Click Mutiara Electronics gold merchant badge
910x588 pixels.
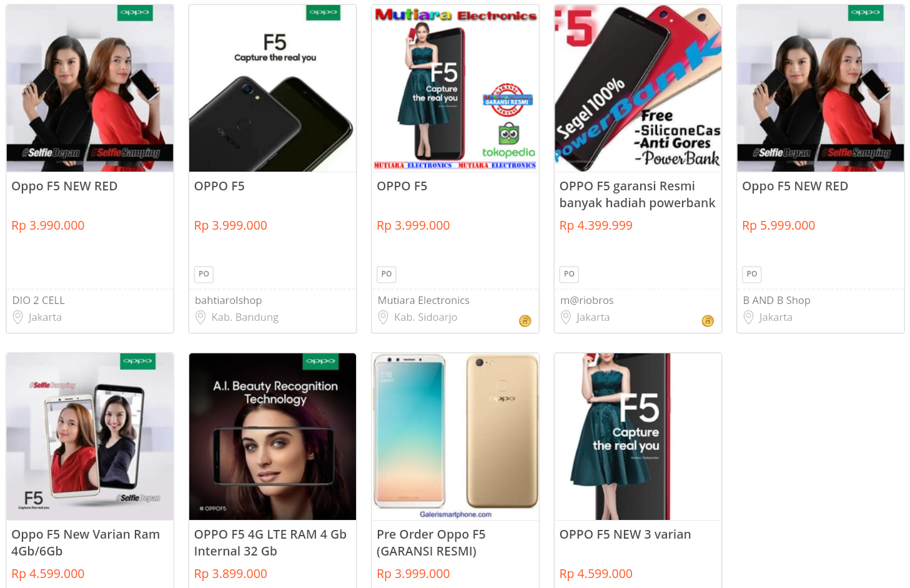coord(525,321)
